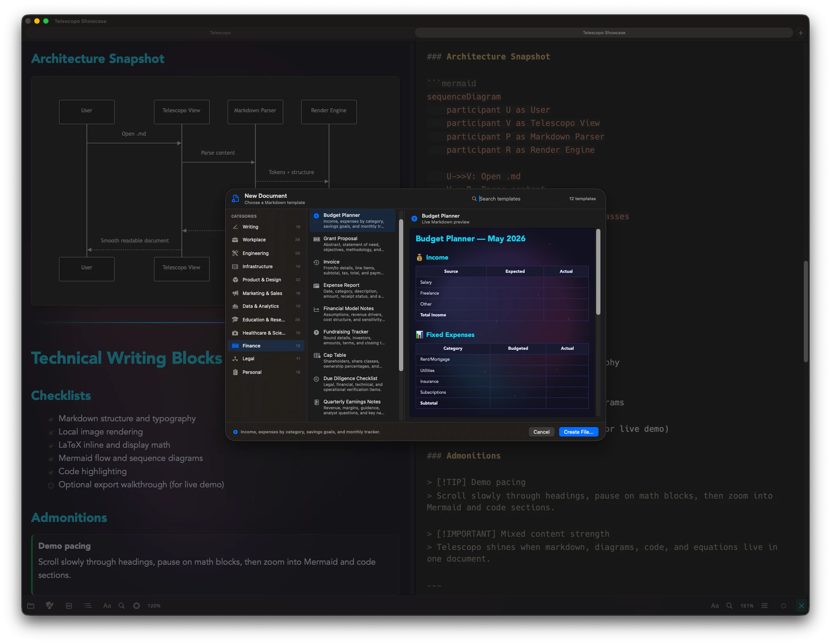This screenshot has height=644, width=831.
Task: Select the Workplace category
Action: pos(266,240)
